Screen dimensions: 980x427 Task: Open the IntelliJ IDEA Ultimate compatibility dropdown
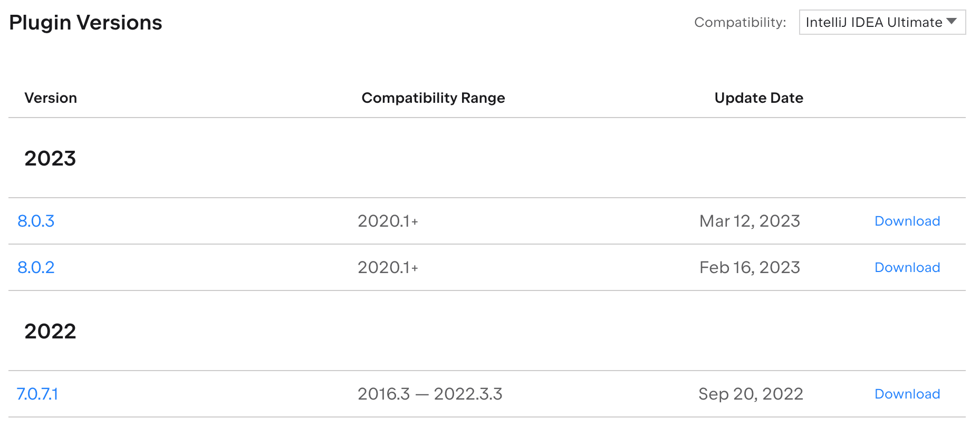pyautogui.click(x=882, y=22)
